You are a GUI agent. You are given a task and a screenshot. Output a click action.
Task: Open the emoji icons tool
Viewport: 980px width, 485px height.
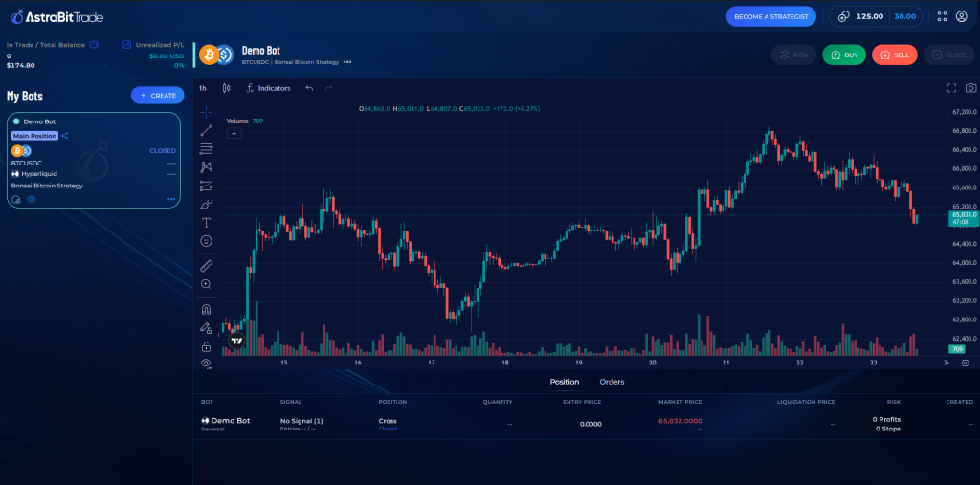pos(207,241)
